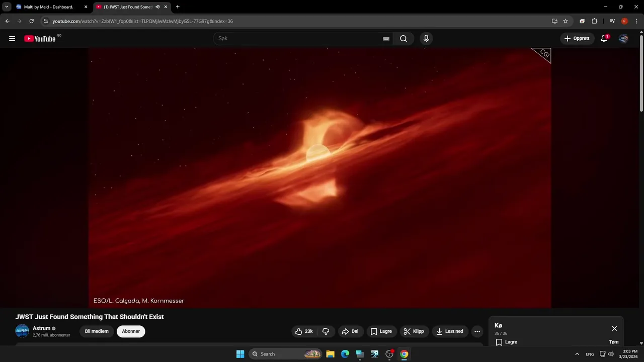Like the video with thumbs up
The image size is (644, 362).
[304, 331]
